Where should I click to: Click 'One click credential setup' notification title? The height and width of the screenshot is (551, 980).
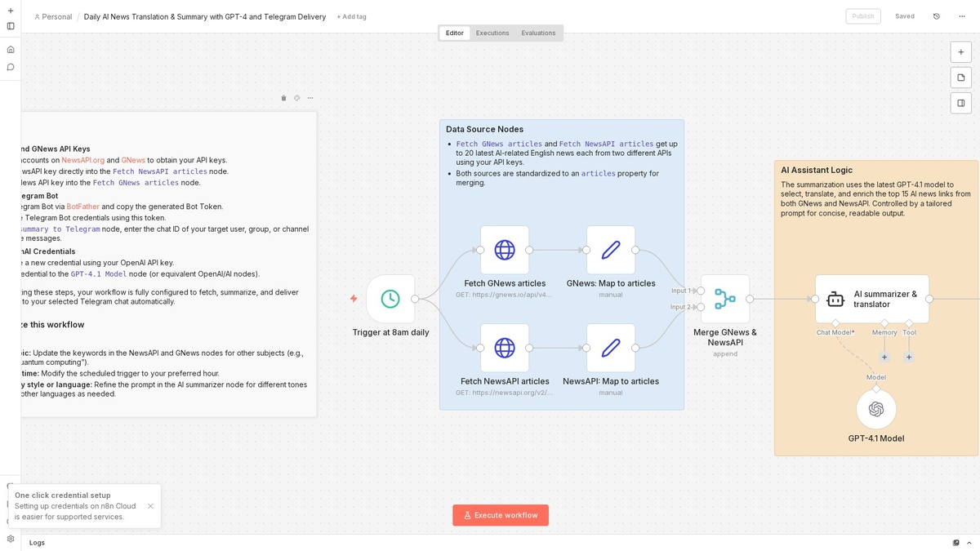63,495
